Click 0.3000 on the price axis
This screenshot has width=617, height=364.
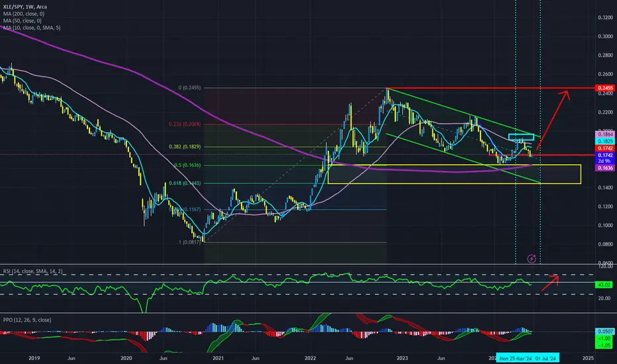pos(605,36)
